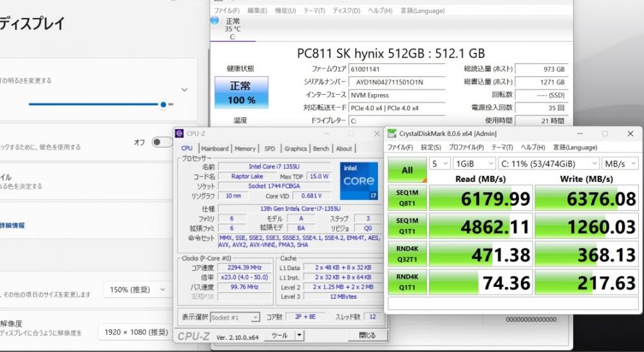The height and width of the screenshot is (352, 644).
Task: Click the 4862.11 read result
Action: tap(481, 226)
